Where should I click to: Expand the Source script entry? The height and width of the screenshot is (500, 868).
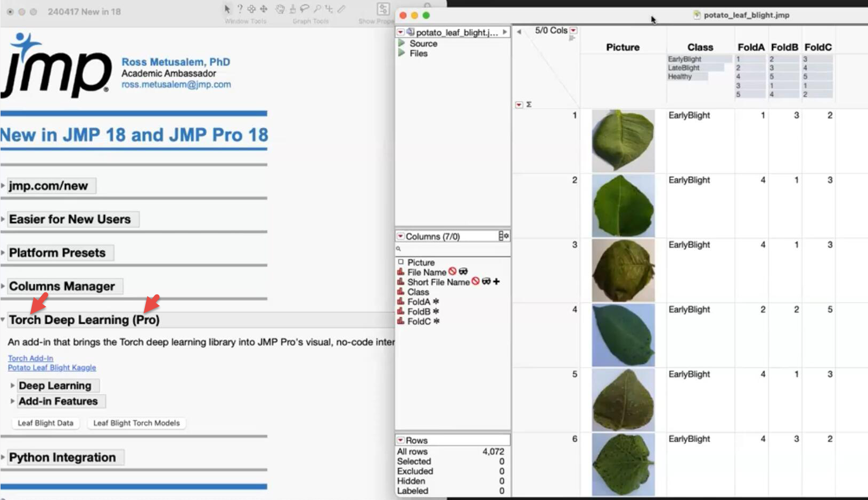(x=402, y=44)
